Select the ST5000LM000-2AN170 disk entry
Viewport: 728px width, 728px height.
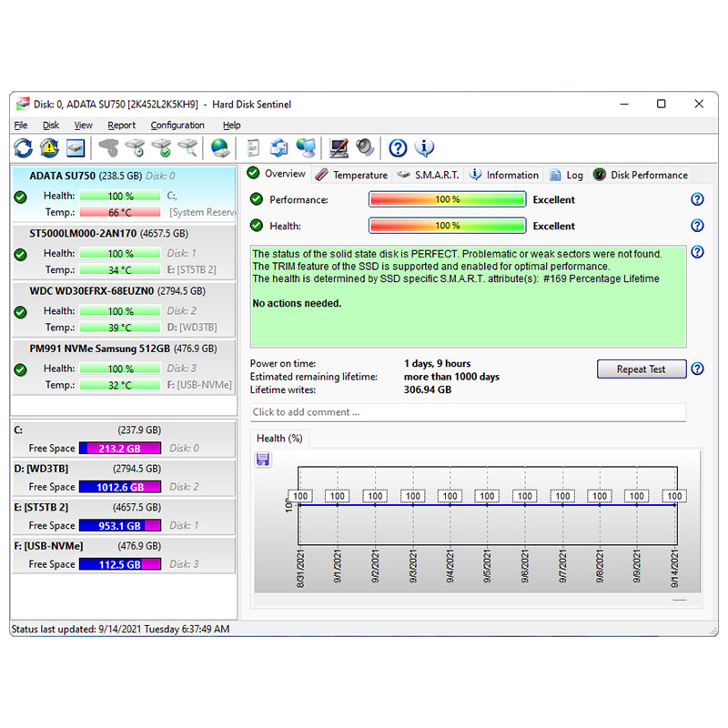pyautogui.click(x=124, y=252)
